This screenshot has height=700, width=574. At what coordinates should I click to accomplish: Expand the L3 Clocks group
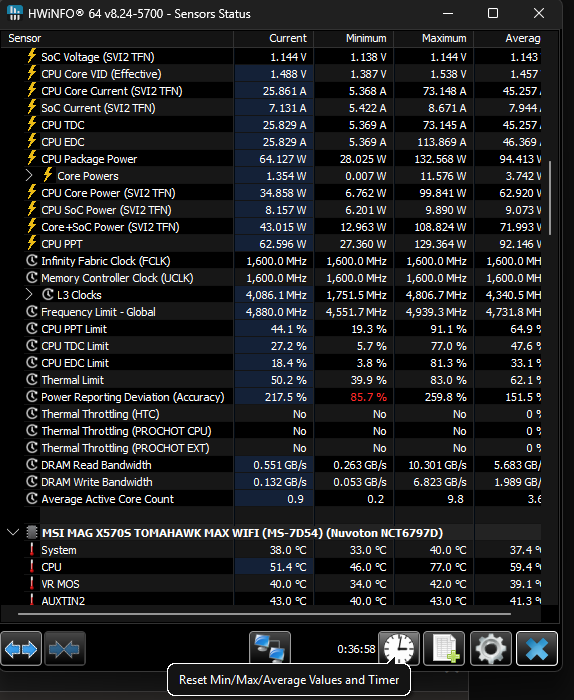[29, 295]
